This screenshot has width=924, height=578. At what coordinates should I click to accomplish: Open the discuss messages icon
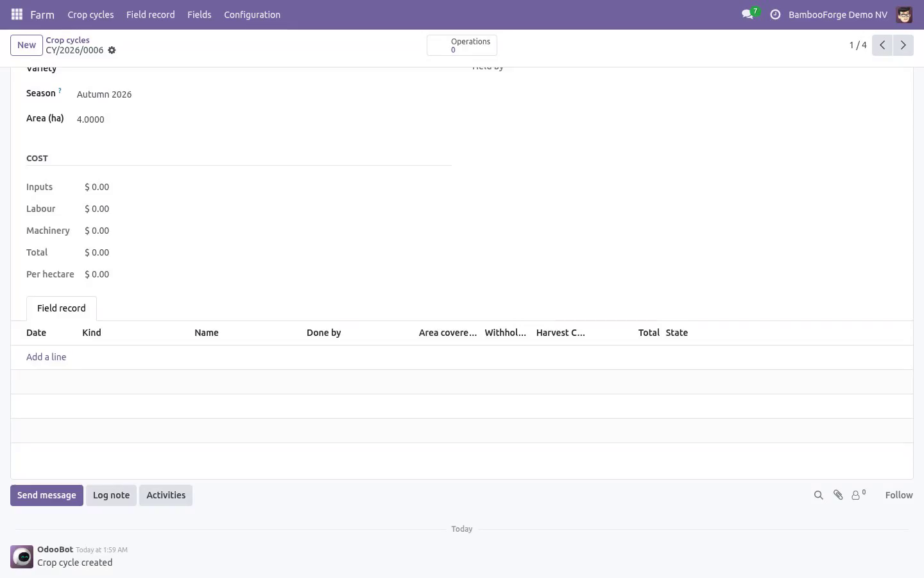tap(748, 14)
